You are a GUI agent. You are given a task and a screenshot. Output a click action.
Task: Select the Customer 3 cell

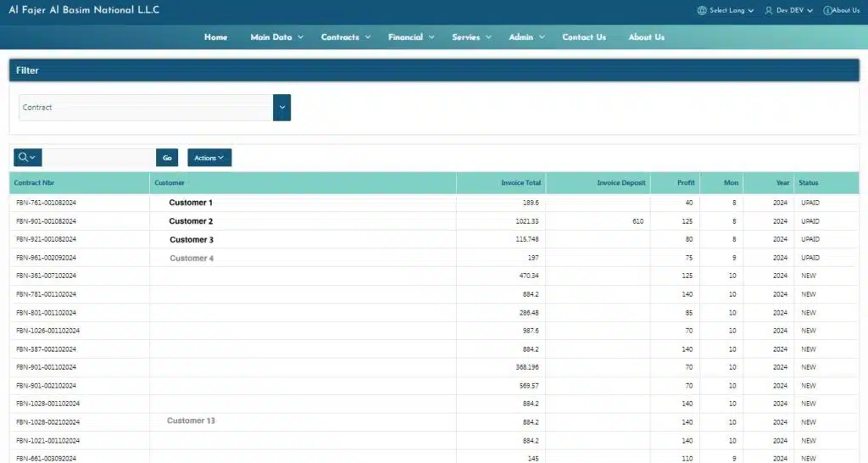pos(192,240)
